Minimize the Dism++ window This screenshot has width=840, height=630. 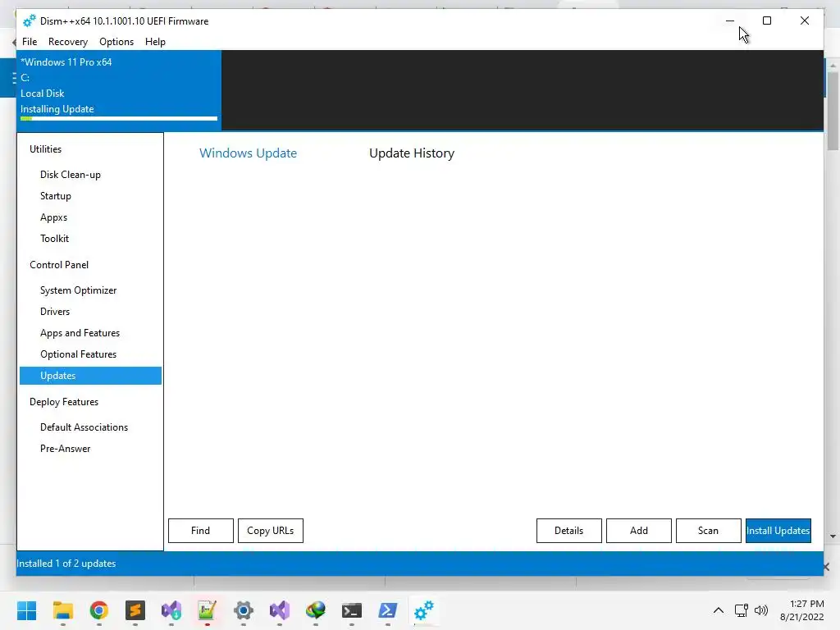click(x=729, y=21)
